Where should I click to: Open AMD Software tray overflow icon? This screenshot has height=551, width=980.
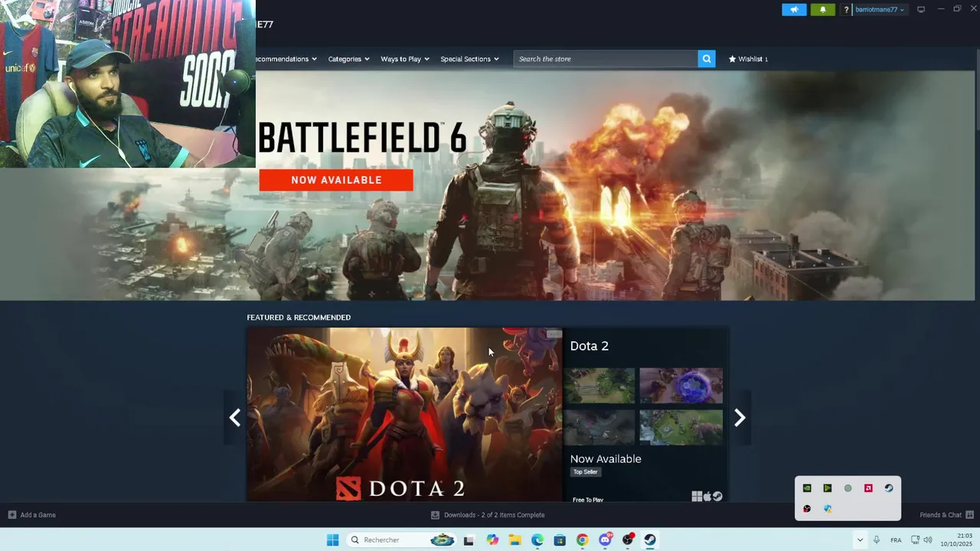pos(868,488)
